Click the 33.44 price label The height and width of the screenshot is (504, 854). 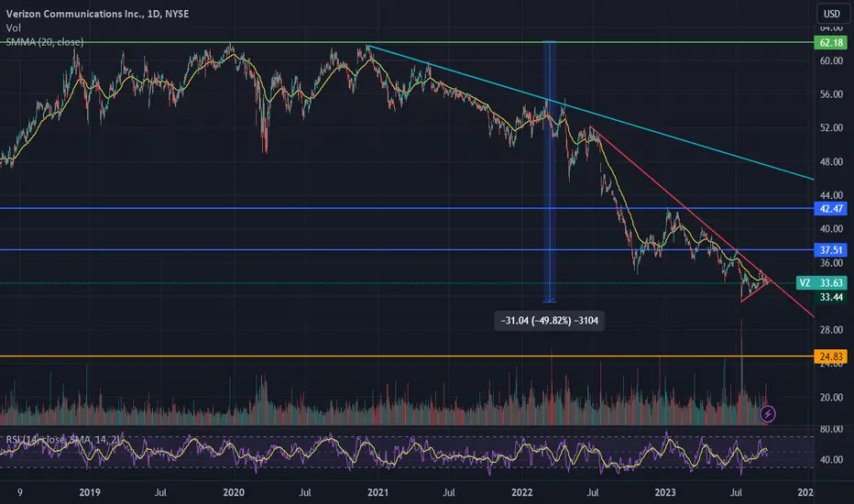pos(831,297)
